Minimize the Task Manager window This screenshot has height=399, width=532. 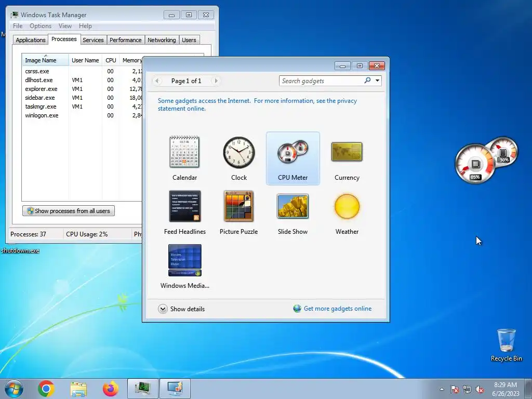tap(171, 15)
